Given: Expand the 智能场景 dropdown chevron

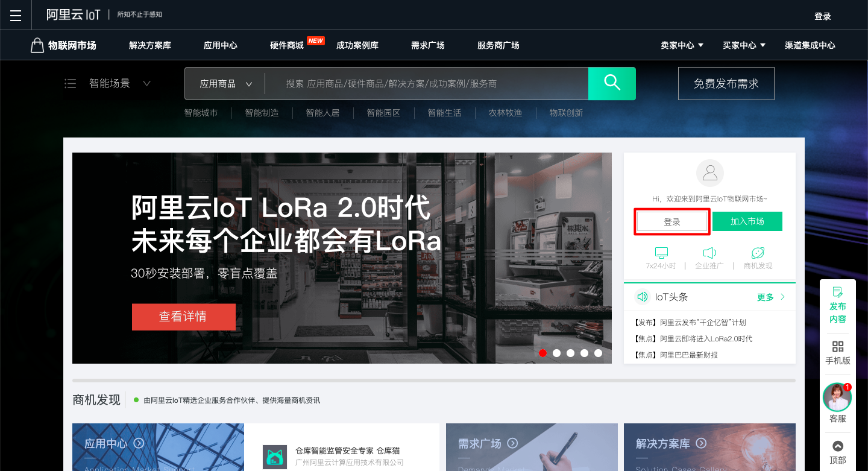Looking at the screenshot, I should pyautogui.click(x=146, y=84).
